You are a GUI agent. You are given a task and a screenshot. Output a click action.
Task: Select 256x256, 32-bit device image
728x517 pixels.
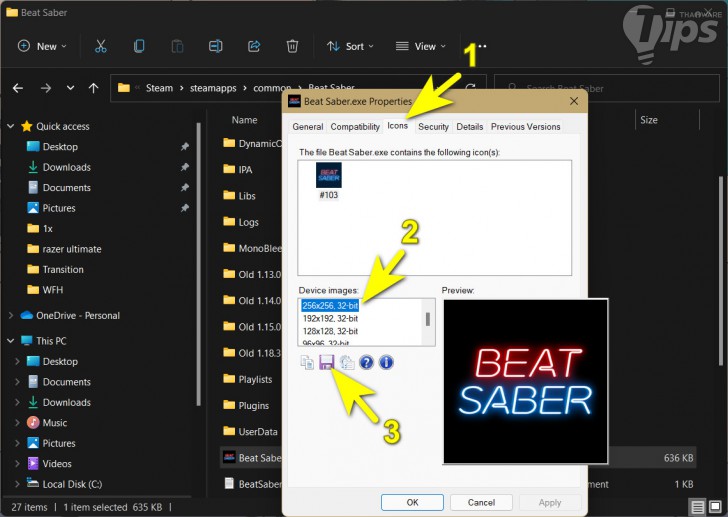(x=330, y=305)
